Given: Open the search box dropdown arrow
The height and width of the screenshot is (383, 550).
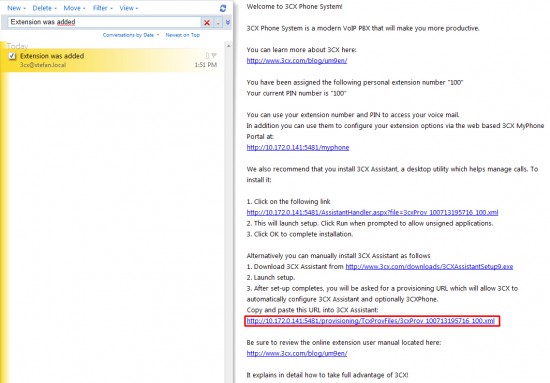Looking at the screenshot, I should point(218,23).
